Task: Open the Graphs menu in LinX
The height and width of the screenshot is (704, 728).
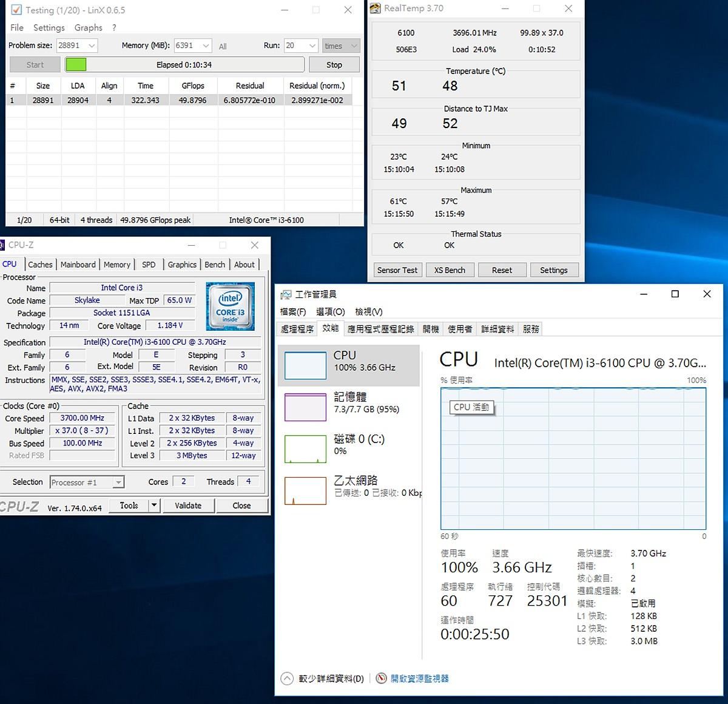Action: [89, 27]
